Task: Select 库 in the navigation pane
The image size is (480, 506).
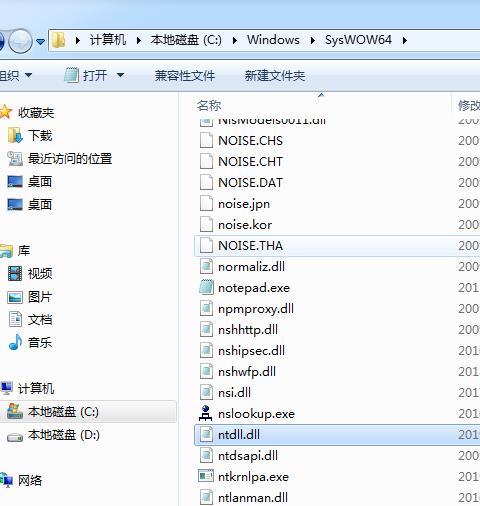Action: tap(24, 251)
